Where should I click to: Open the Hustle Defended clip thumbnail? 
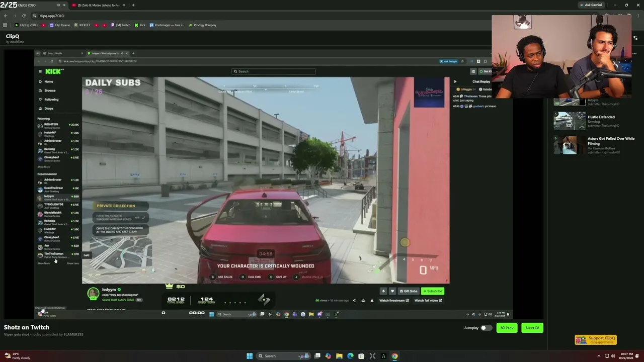[570, 121]
